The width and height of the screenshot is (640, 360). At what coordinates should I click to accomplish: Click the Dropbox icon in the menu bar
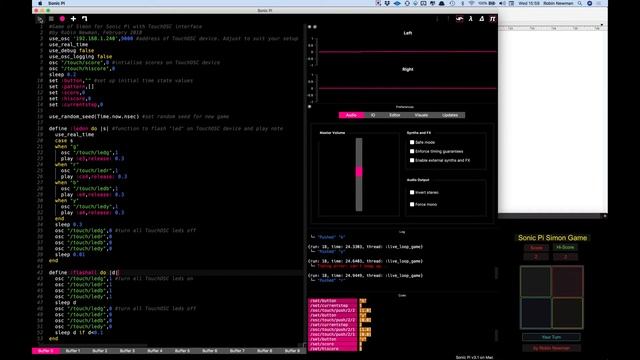tap(387, 3)
